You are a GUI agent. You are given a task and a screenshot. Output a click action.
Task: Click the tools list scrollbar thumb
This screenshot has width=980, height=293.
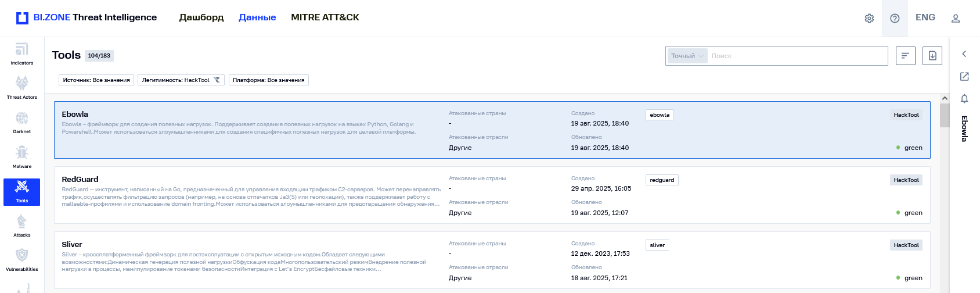(x=945, y=116)
